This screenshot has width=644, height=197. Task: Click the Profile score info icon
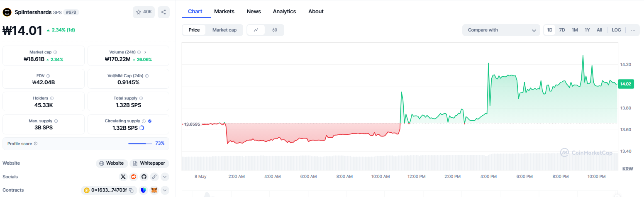tap(36, 143)
